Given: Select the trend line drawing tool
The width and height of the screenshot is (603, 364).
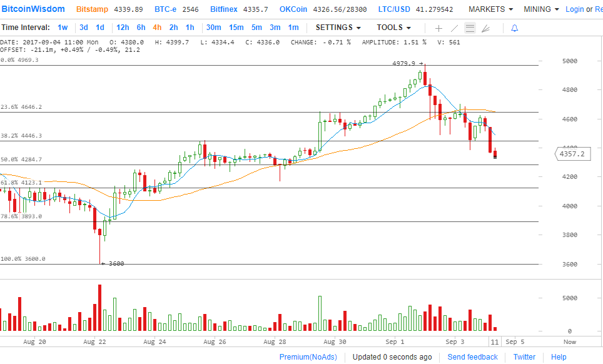Looking at the screenshot, I should click(x=454, y=28).
